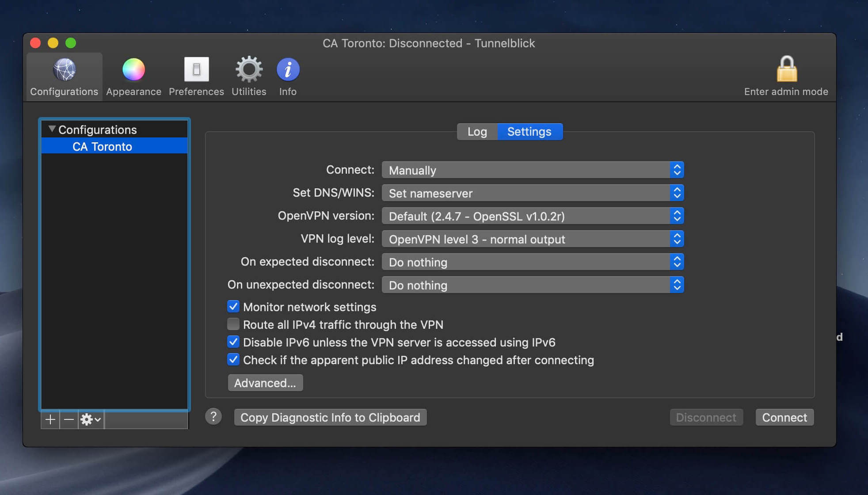Open the Preferences switch icon
Viewport: 868px width, 495px height.
[x=196, y=69]
